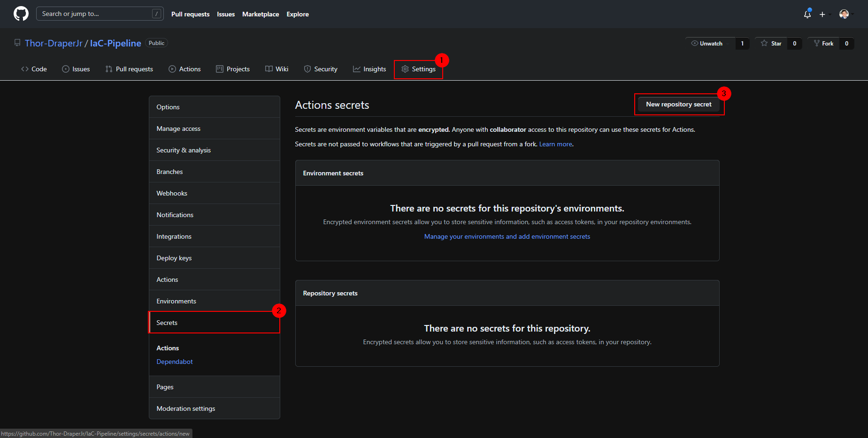Screen dimensions: 868x438
Task: Click the Actions secrets heading
Action: (x=332, y=105)
